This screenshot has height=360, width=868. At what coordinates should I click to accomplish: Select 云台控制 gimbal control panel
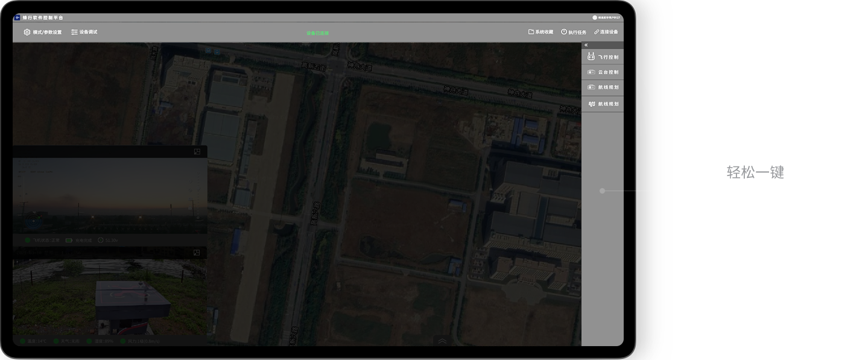pyautogui.click(x=603, y=72)
